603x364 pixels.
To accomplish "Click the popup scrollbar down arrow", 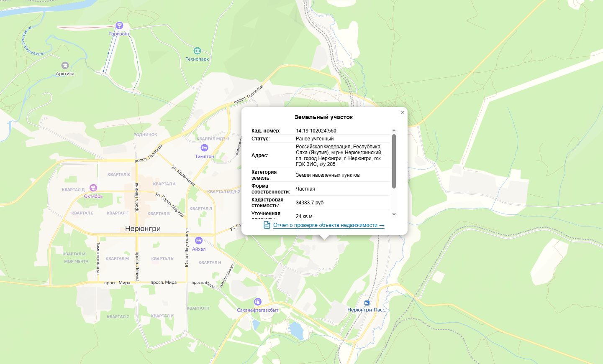I will pos(394,214).
